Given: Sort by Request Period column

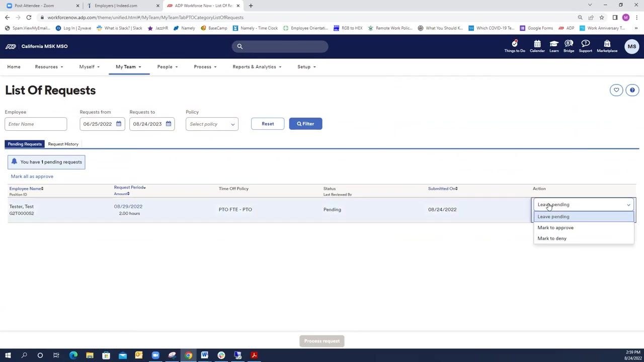Looking at the screenshot, I should [130, 188].
